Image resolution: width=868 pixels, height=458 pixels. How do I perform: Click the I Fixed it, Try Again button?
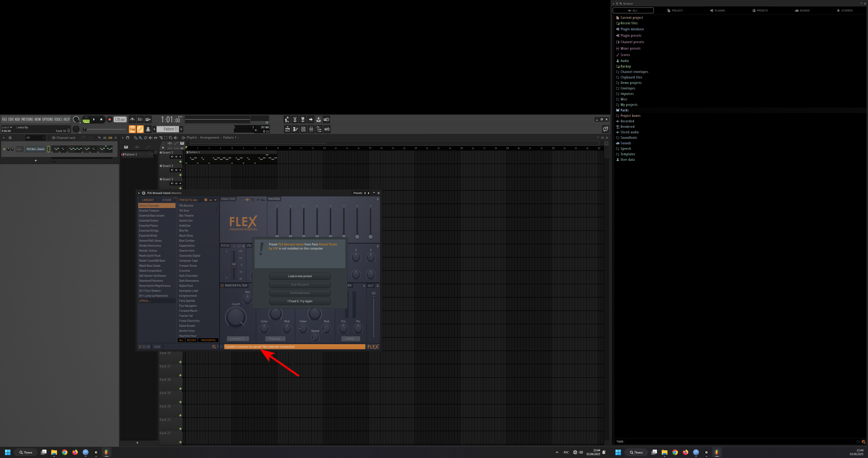pos(300,301)
